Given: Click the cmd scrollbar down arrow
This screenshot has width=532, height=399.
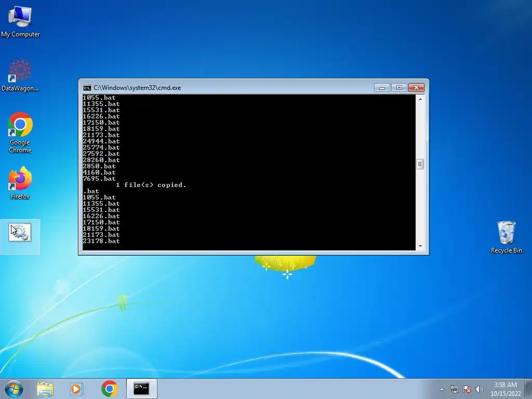Looking at the screenshot, I should coord(420,246).
